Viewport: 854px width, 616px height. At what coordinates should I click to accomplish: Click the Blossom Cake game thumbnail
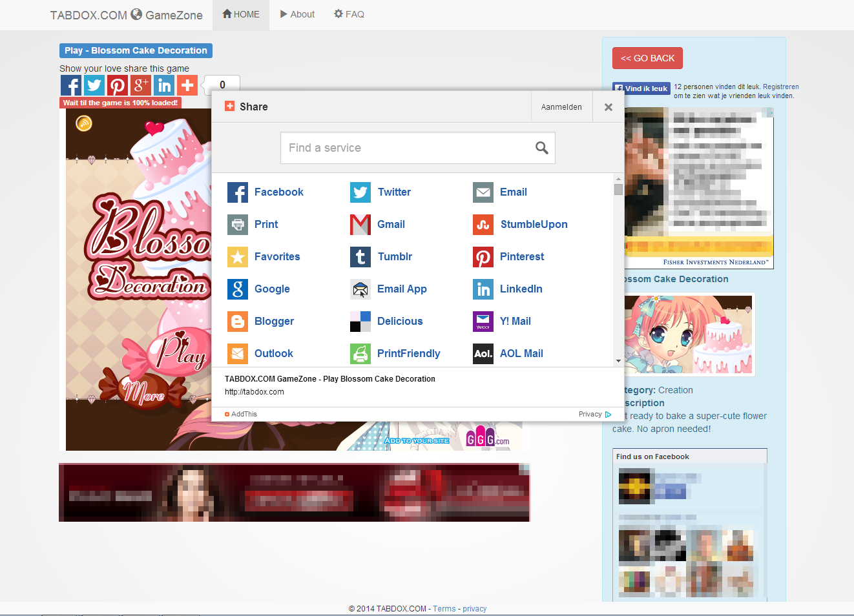click(688, 334)
